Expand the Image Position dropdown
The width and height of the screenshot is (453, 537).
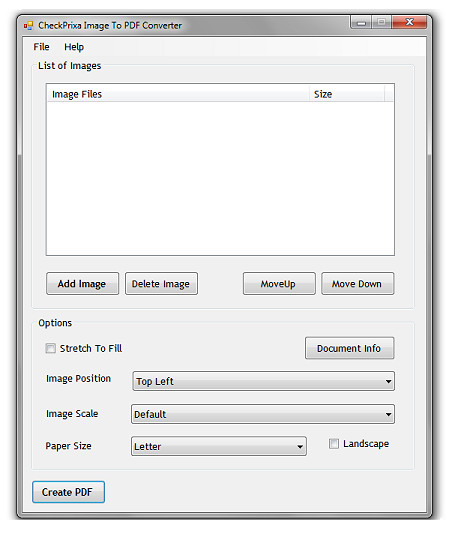pos(263,381)
